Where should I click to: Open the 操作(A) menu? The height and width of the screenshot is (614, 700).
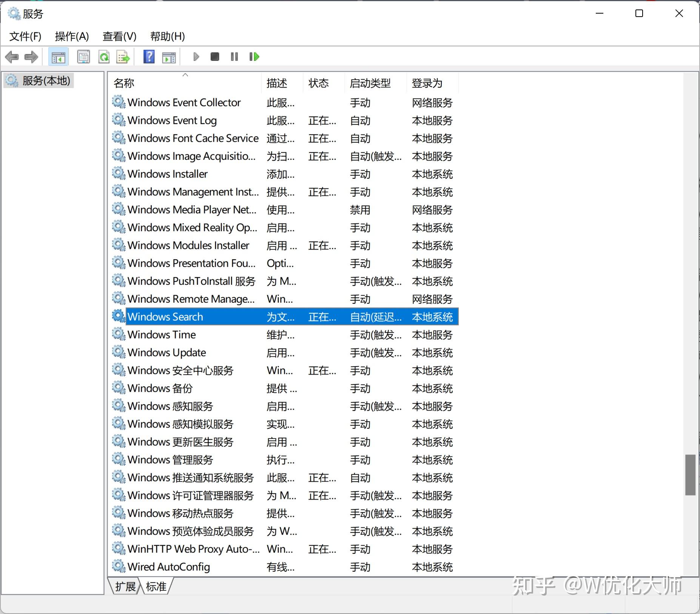[71, 36]
